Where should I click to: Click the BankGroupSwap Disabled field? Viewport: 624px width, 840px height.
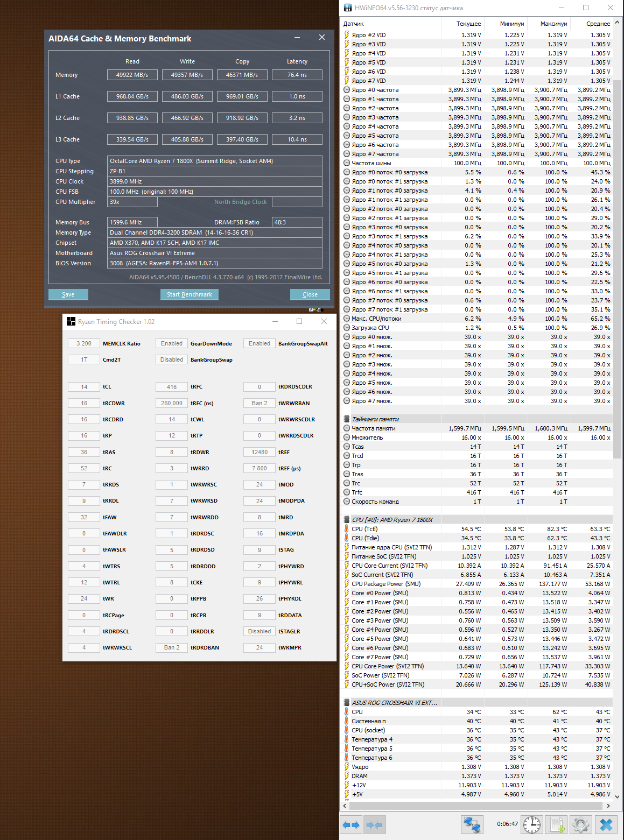click(x=172, y=359)
